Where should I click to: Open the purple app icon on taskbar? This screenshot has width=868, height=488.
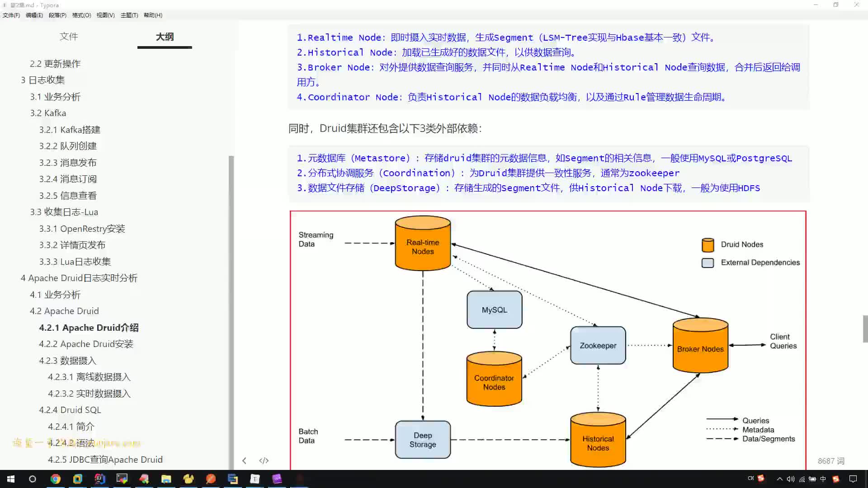(277, 479)
